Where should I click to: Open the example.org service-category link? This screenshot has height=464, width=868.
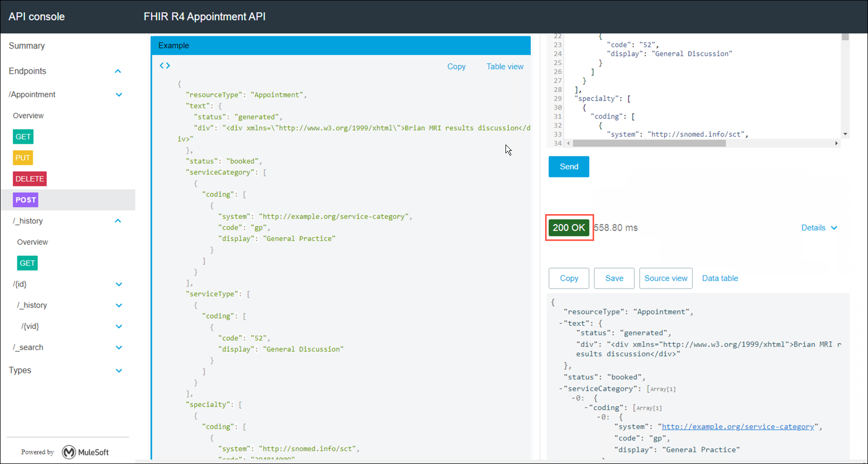tap(738, 427)
